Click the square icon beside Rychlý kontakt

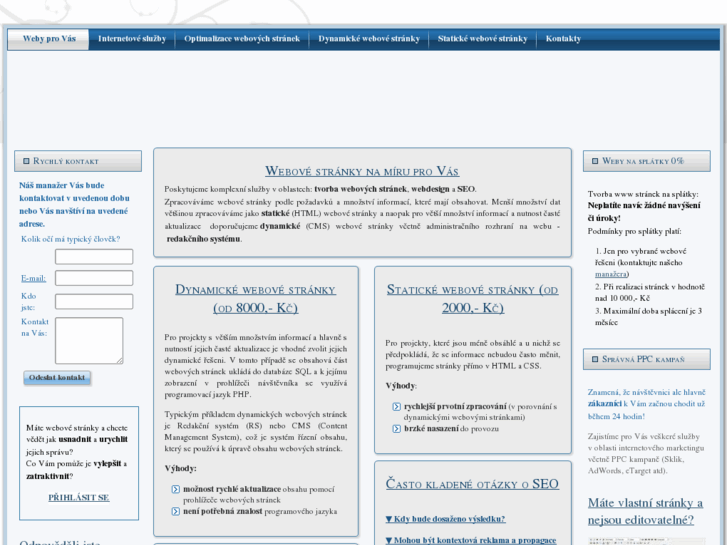click(x=26, y=161)
